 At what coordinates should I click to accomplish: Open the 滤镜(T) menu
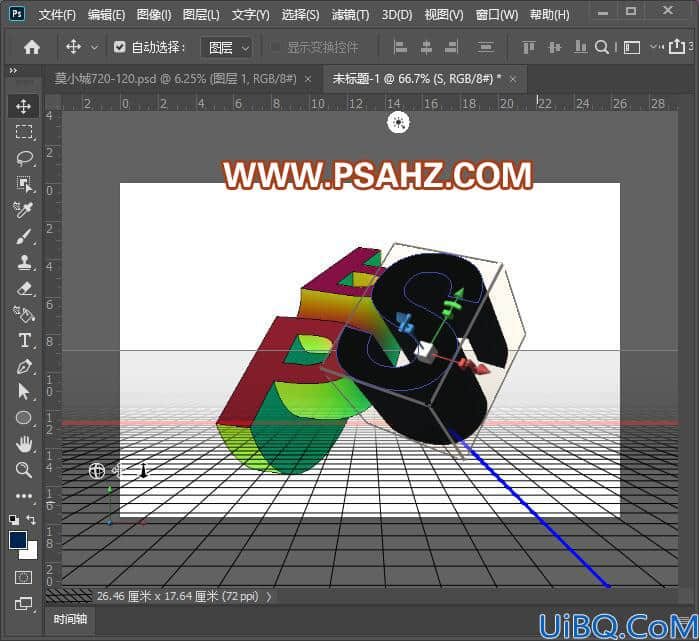(x=350, y=15)
